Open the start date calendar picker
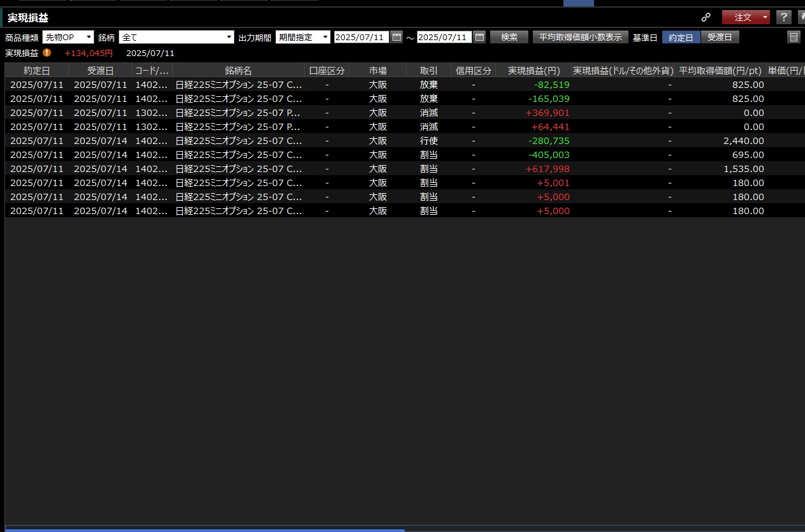Viewport: 805px width, 532px height. click(x=397, y=37)
